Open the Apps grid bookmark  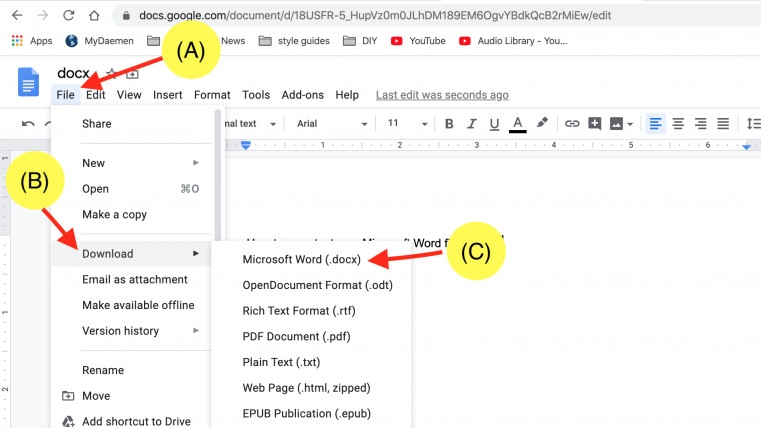point(32,41)
